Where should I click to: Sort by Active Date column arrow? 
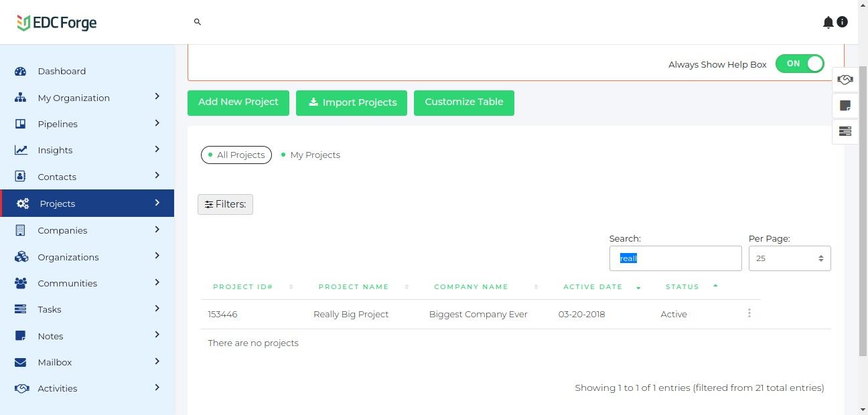[x=638, y=288]
